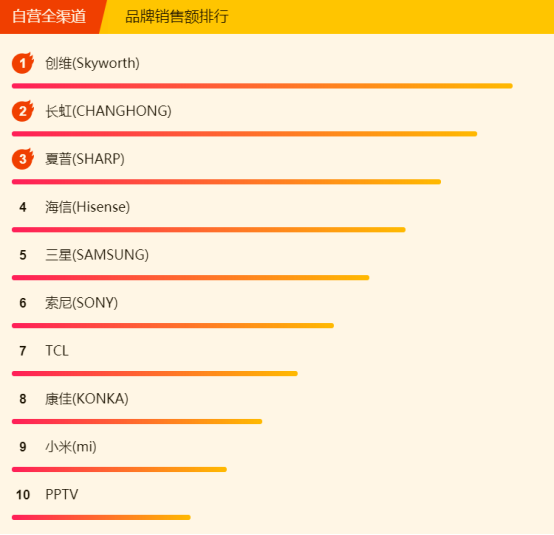Open the 长虹(CHANGHONG) brand link
Image resolution: width=554 pixels, height=535 pixels.
click(108, 111)
